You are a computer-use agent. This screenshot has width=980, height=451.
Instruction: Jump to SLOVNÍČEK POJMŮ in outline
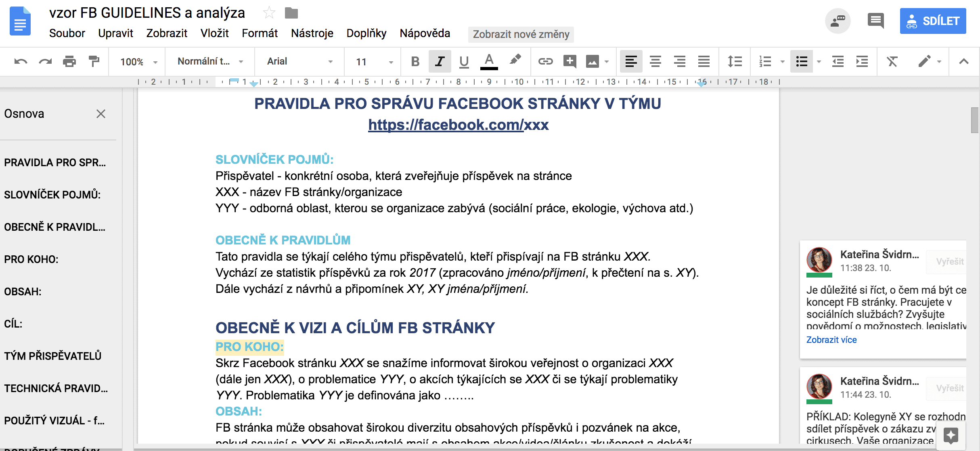[52, 195]
